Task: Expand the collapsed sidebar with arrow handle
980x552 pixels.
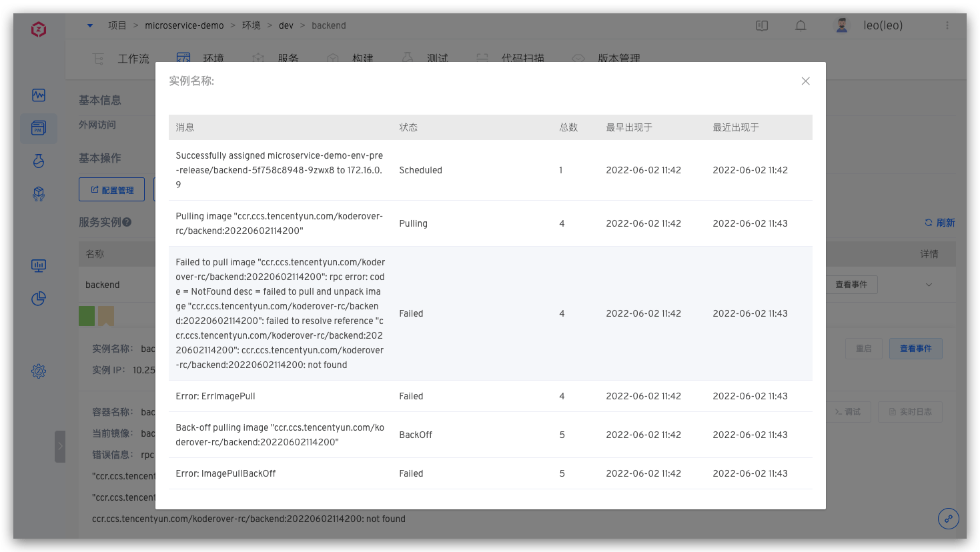Action: (x=60, y=446)
